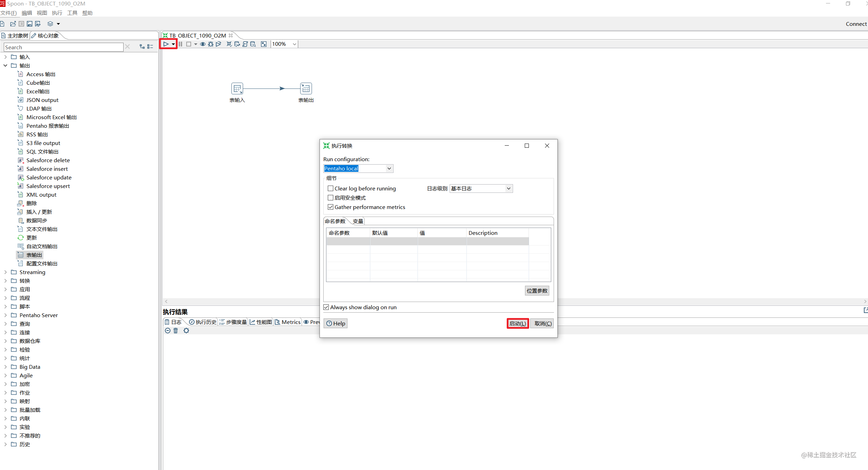
Task: Open the 执行 menu in menu bar
Action: pyautogui.click(x=57, y=13)
